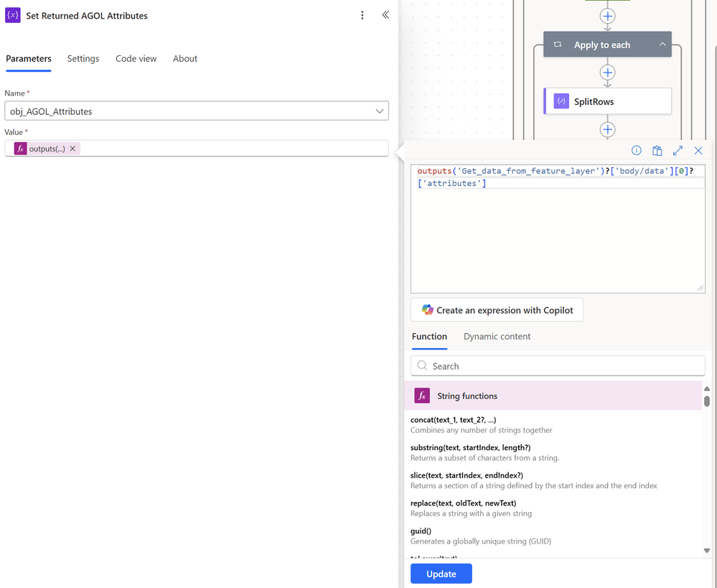Screen dimensions: 717x588
Task: Open the expression editor info icon
Action: 636,151
